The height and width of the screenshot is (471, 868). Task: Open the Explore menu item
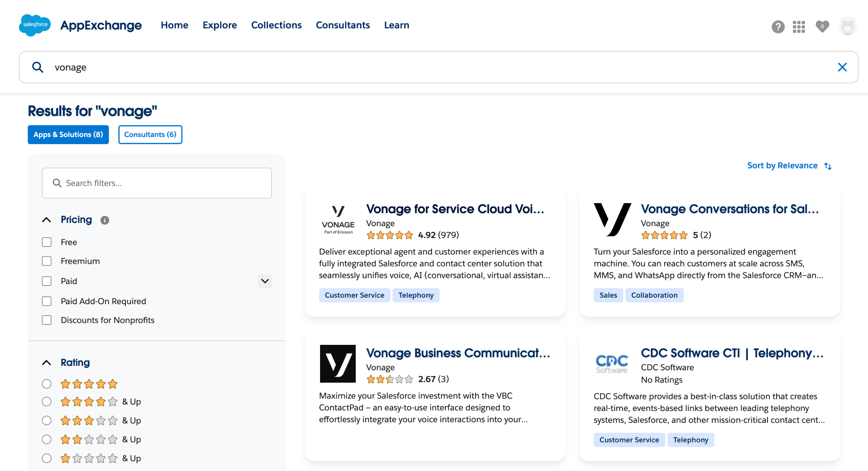[x=219, y=25]
